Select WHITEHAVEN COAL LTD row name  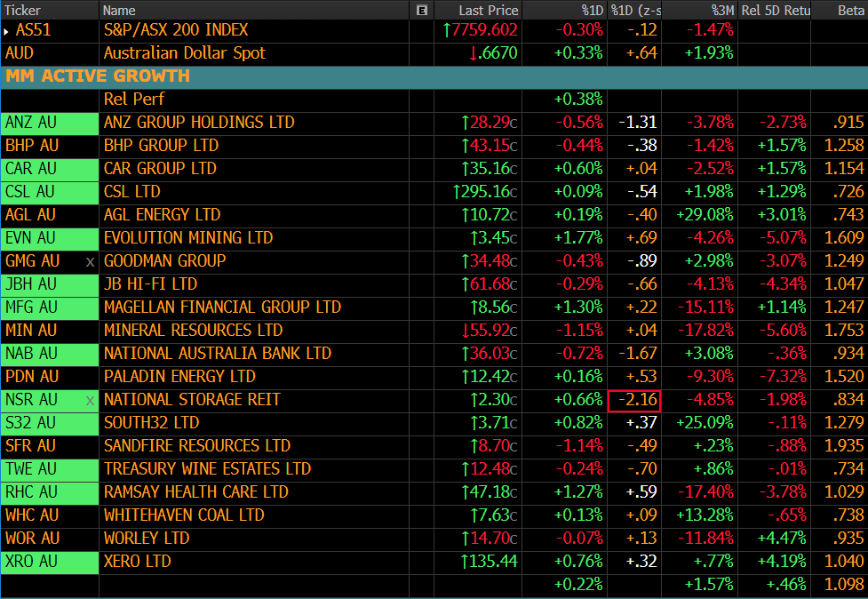(x=184, y=515)
